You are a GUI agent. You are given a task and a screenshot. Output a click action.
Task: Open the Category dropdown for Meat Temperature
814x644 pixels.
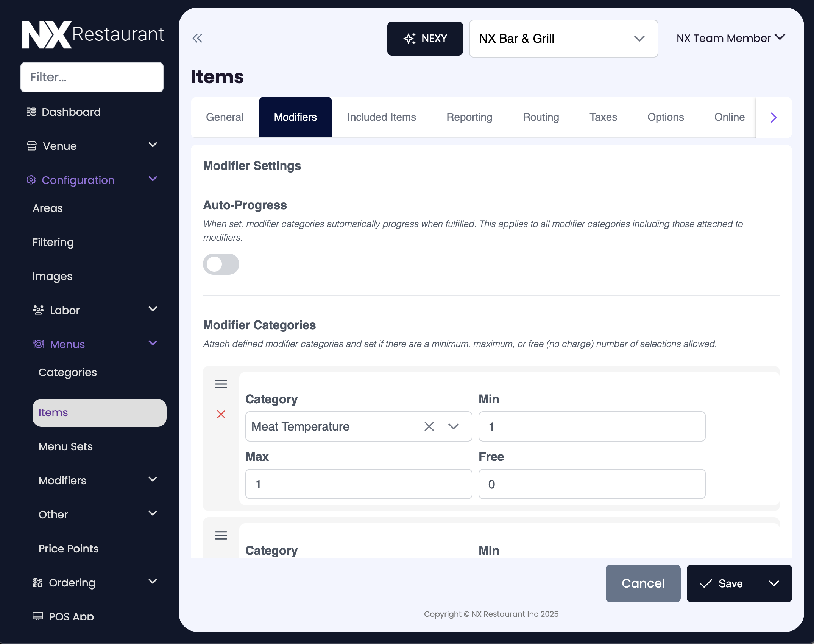click(x=453, y=426)
